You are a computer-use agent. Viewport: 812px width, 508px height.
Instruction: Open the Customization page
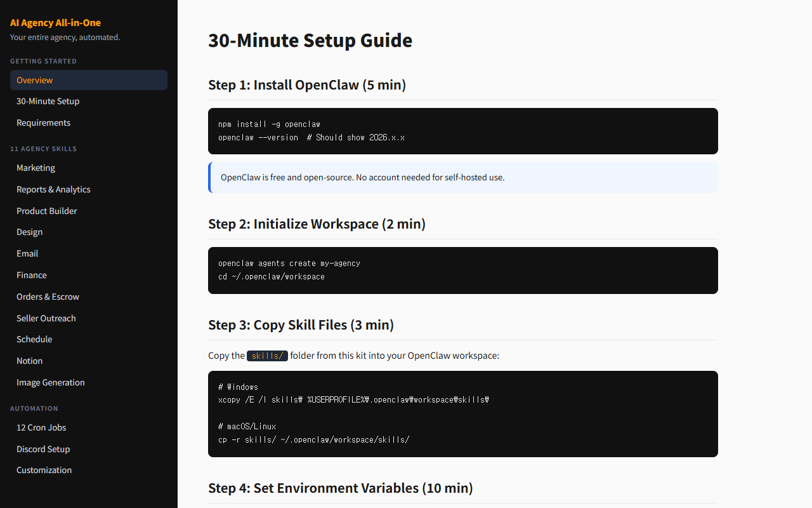coord(44,471)
